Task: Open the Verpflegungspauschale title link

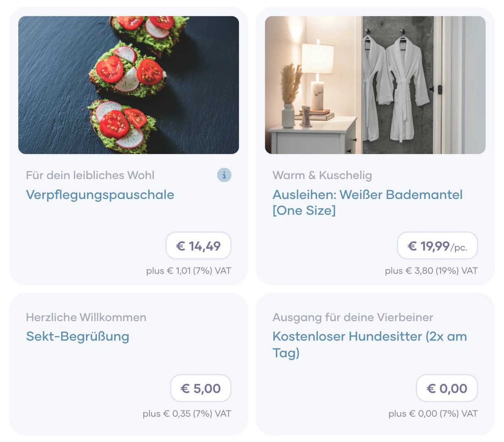Action: pyautogui.click(x=100, y=195)
